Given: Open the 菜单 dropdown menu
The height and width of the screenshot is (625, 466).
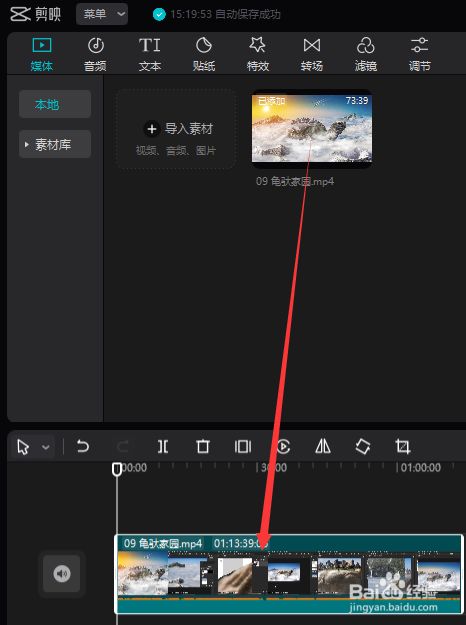Looking at the screenshot, I should click(x=102, y=14).
